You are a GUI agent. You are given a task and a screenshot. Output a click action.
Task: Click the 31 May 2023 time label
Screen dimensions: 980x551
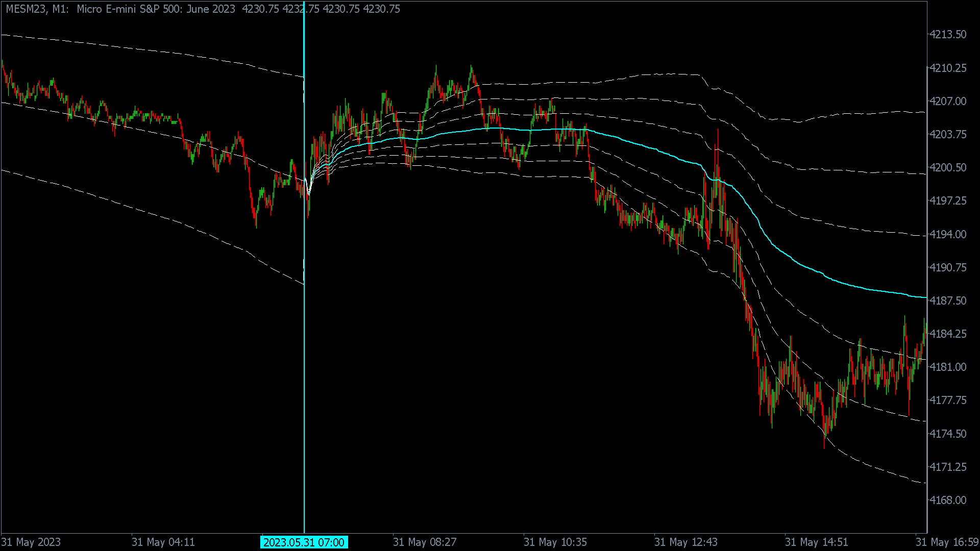coord(31,542)
